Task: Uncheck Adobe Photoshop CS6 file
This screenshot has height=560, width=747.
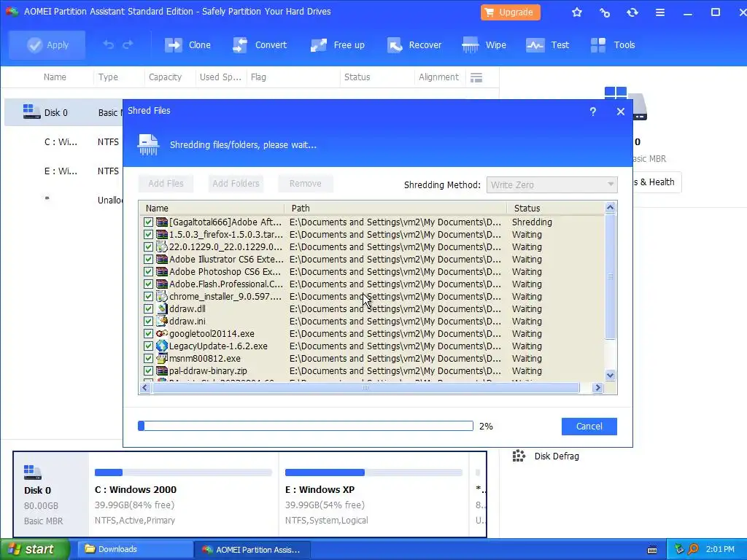Action: [x=148, y=271]
